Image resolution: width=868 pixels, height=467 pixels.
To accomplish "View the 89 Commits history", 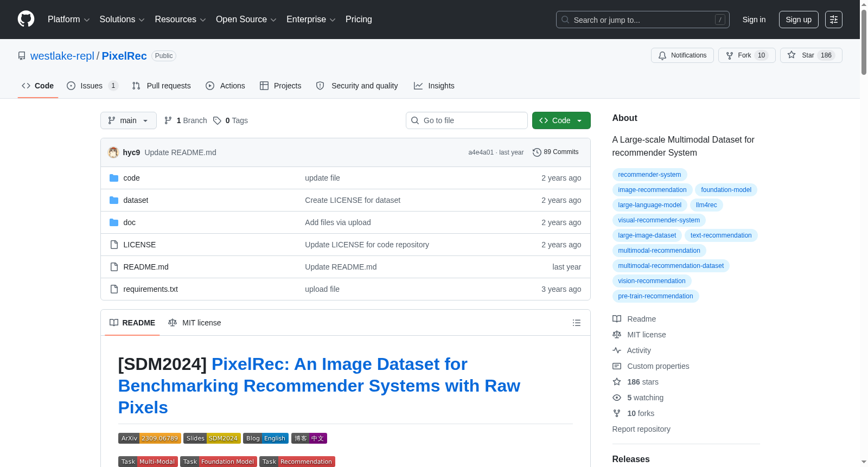I will click(556, 152).
